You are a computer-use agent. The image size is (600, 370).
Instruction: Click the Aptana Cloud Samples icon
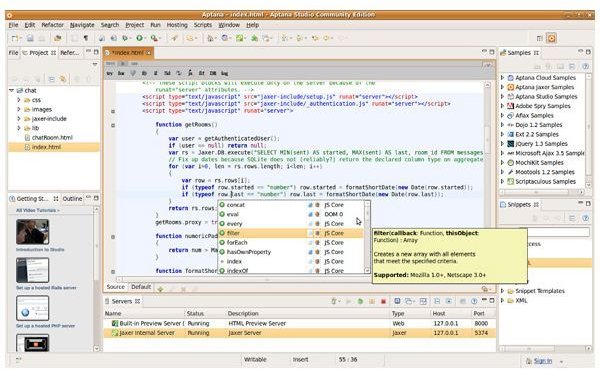click(x=510, y=78)
